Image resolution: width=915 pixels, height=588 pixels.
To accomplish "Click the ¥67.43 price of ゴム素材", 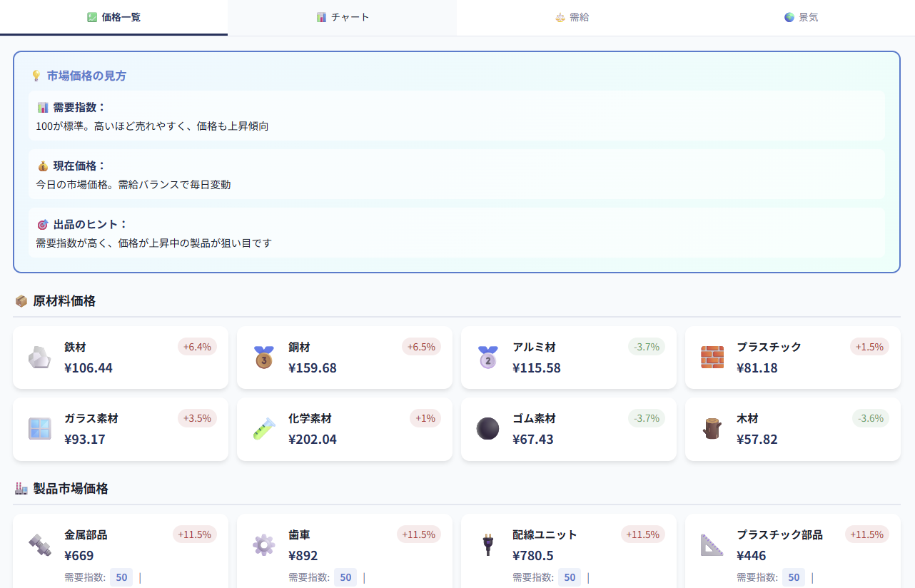I will [x=533, y=440].
